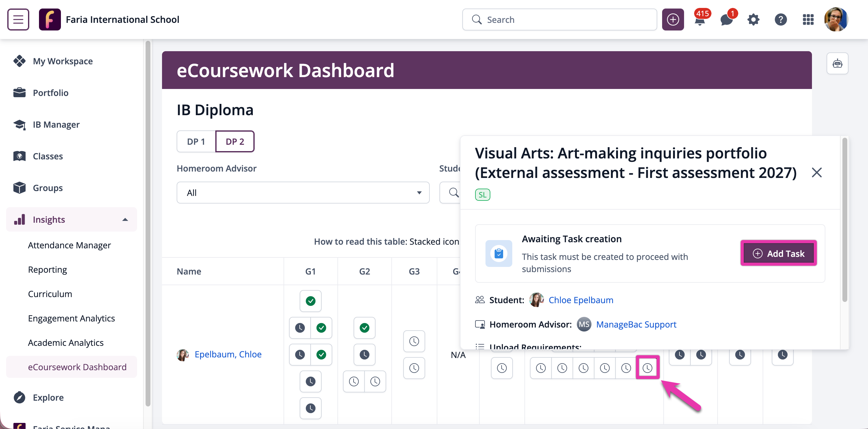Open the Homeroom Advisor All dropdown
868x429 pixels.
(x=303, y=193)
